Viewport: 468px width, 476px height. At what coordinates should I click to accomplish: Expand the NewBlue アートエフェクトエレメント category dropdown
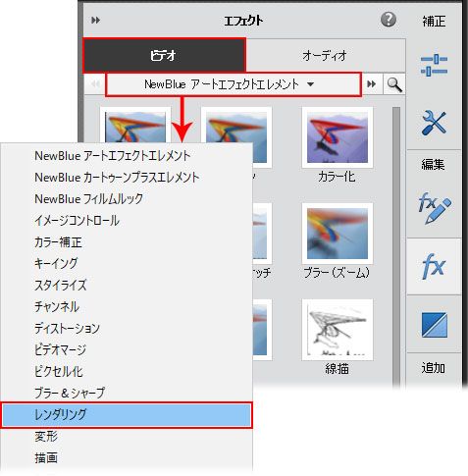[234, 84]
